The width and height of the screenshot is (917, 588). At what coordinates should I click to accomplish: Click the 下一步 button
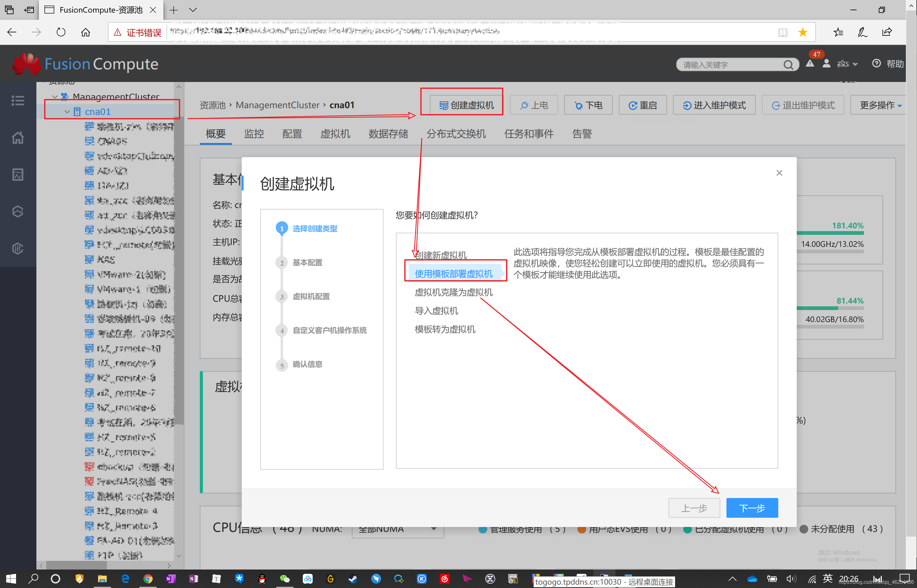752,508
